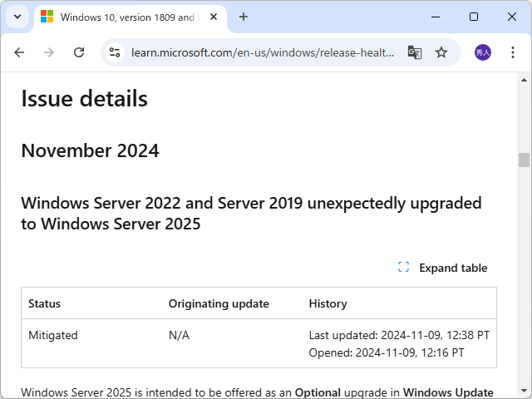Select the Windows 10 version 1809 tab

pyautogui.click(x=125, y=17)
